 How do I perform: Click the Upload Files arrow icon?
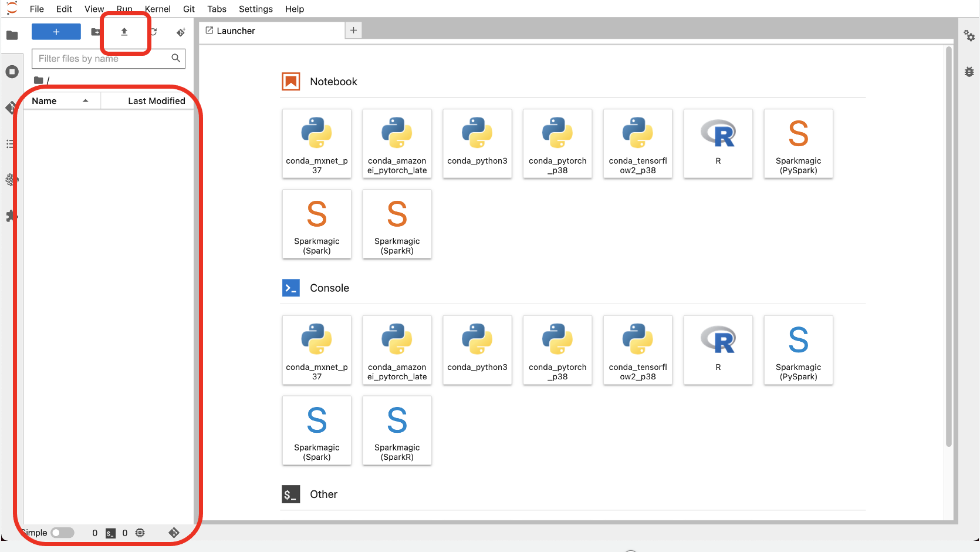coord(124,32)
